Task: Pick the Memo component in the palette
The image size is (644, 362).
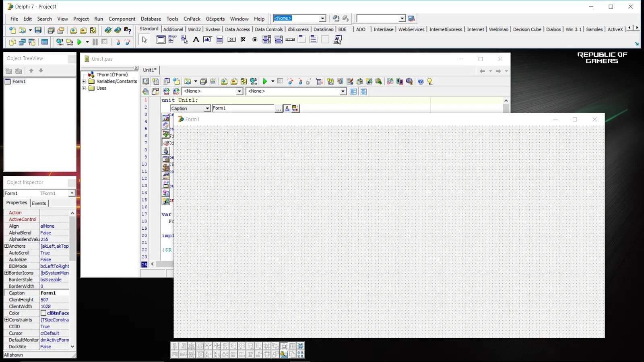Action: [219, 39]
